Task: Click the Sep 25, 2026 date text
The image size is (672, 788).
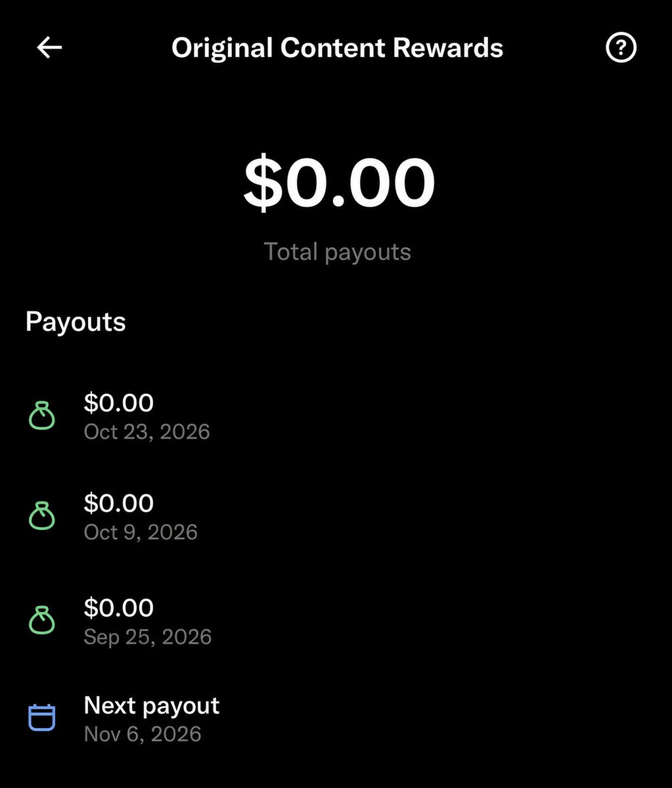Action: coord(148,636)
